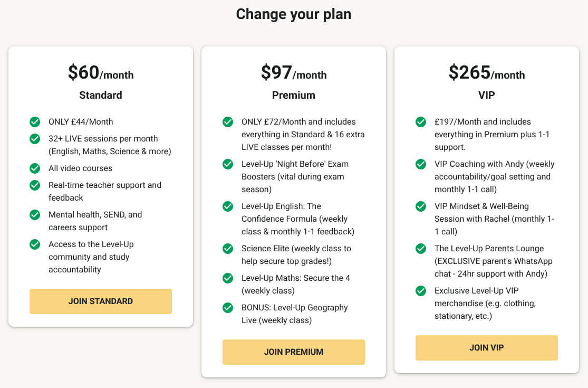Click checkmark beside 'ONLY £72/Month' feature
This screenshot has width=588, height=388.
pos(228,122)
